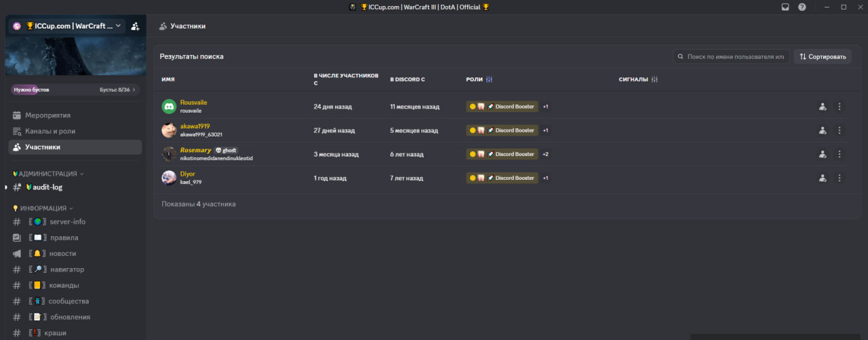Viewport: 868px width, 340px height.
Task: Click the ghoft tag next to Rosemary
Action: click(x=226, y=150)
